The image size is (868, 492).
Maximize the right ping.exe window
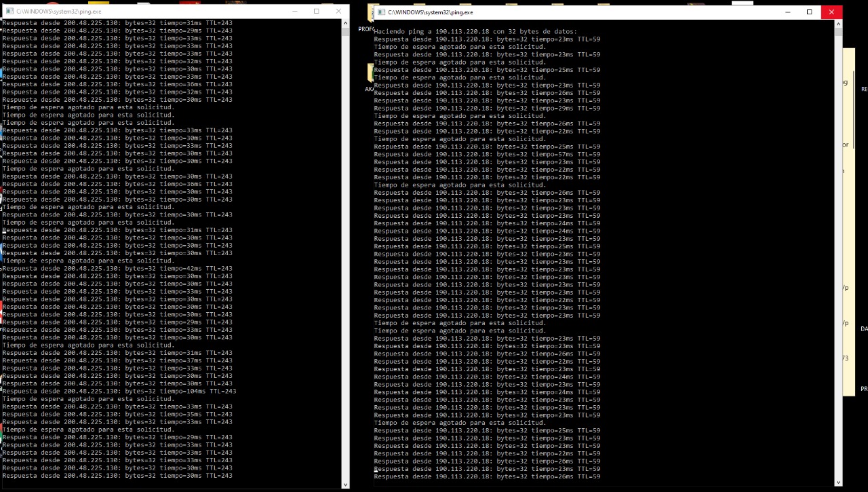coord(810,12)
